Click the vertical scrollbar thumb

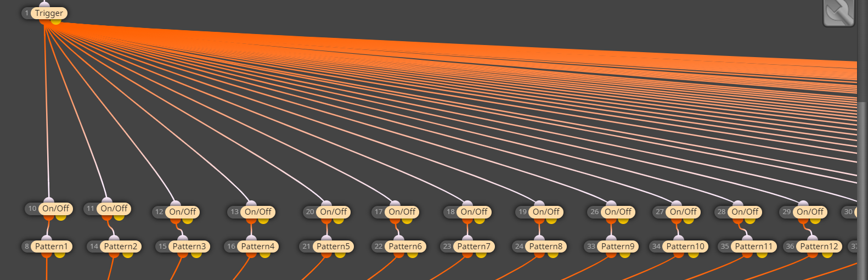[x=863, y=191]
